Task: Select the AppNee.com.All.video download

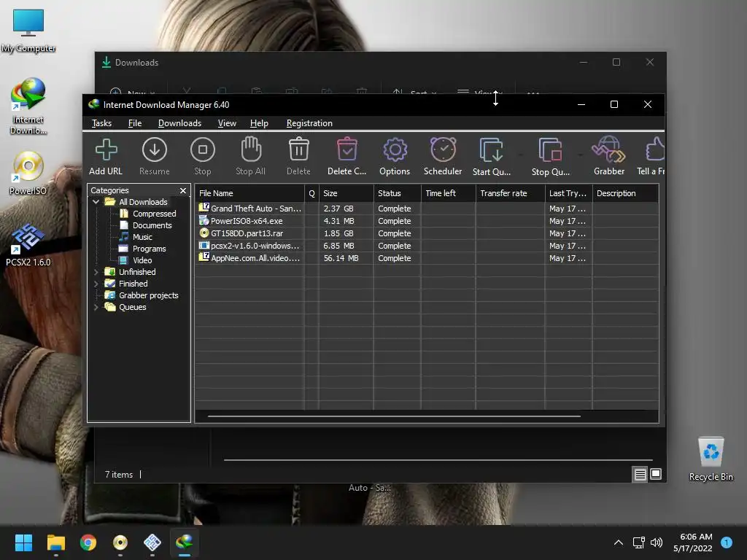Action: pyautogui.click(x=426, y=258)
